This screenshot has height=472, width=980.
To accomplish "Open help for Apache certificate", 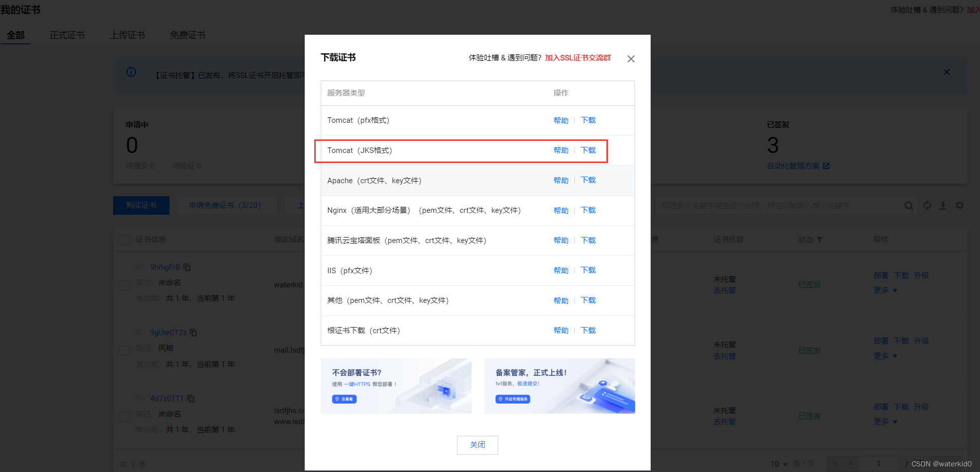I will coord(561,180).
